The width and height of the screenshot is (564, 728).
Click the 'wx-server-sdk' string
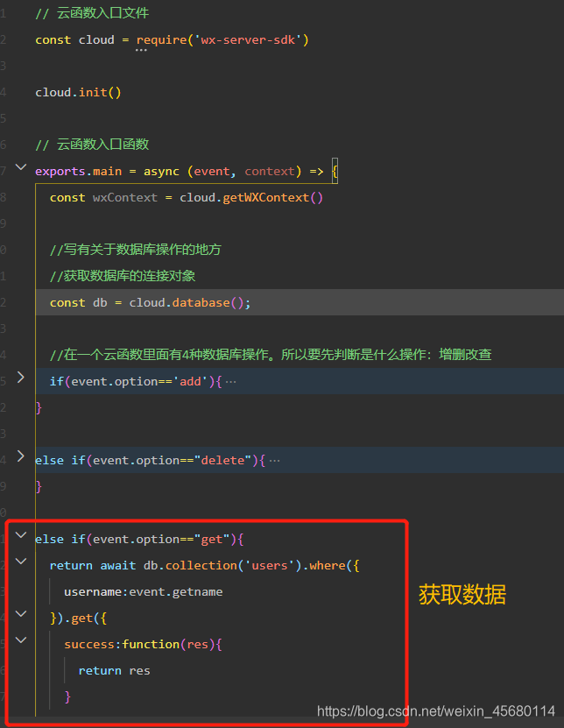click(248, 40)
